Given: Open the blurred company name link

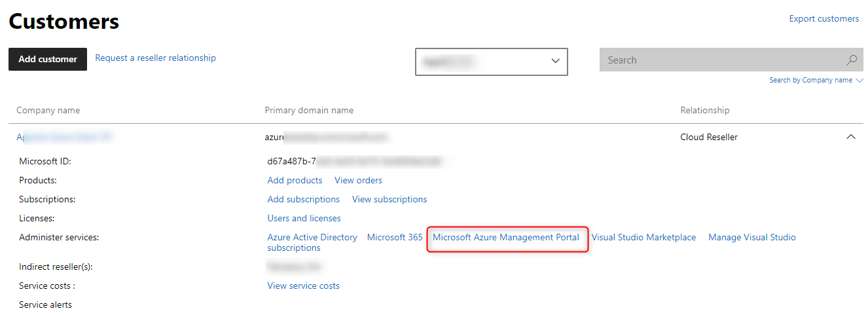Looking at the screenshot, I should [x=65, y=137].
